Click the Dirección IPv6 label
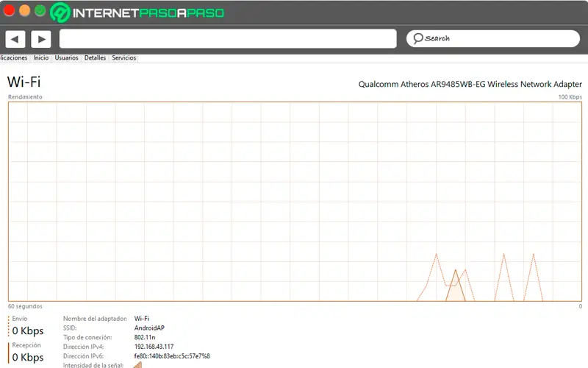 (x=83, y=356)
